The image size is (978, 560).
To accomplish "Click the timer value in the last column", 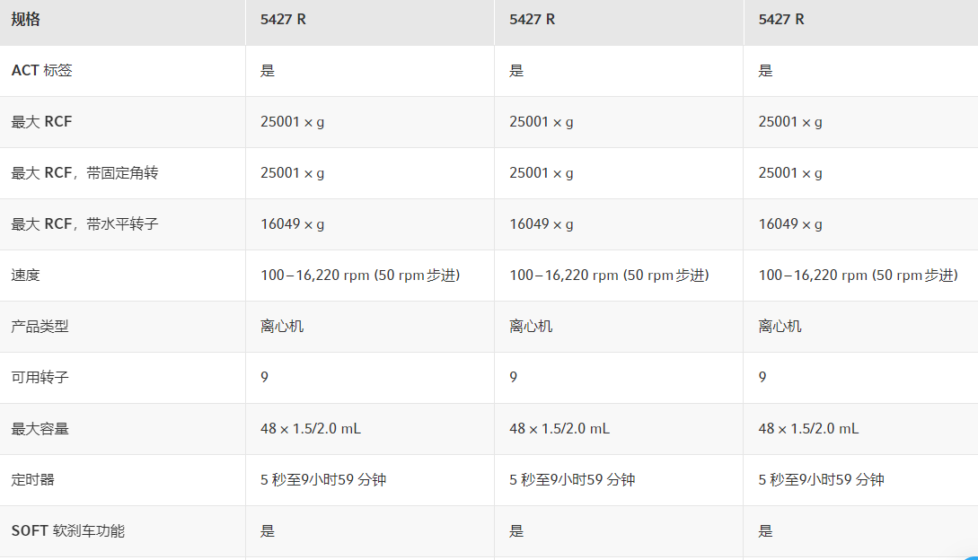I will [821, 480].
